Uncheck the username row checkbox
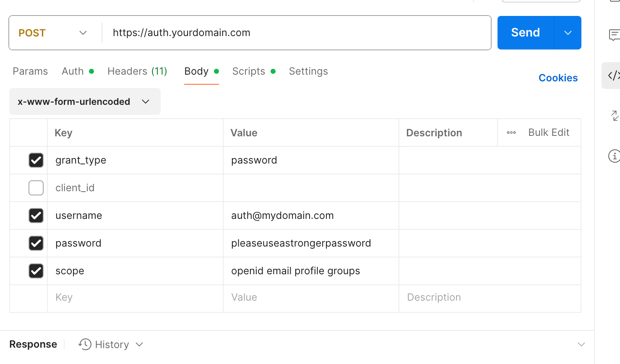This screenshot has width=620, height=364. [36, 216]
